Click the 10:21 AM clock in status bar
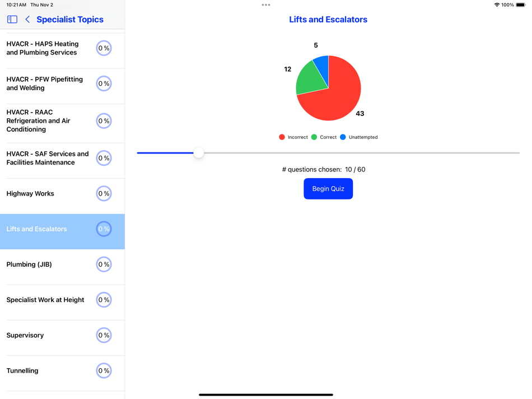 pos(16,4)
